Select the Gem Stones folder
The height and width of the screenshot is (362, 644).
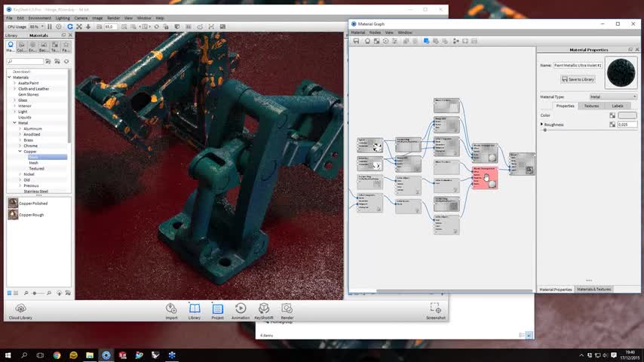coord(29,94)
